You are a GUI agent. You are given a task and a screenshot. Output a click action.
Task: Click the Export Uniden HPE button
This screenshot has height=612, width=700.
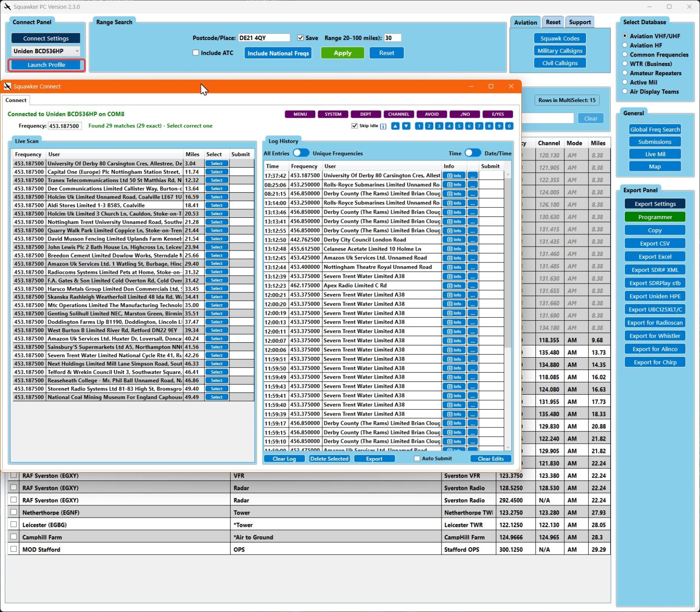click(x=655, y=296)
